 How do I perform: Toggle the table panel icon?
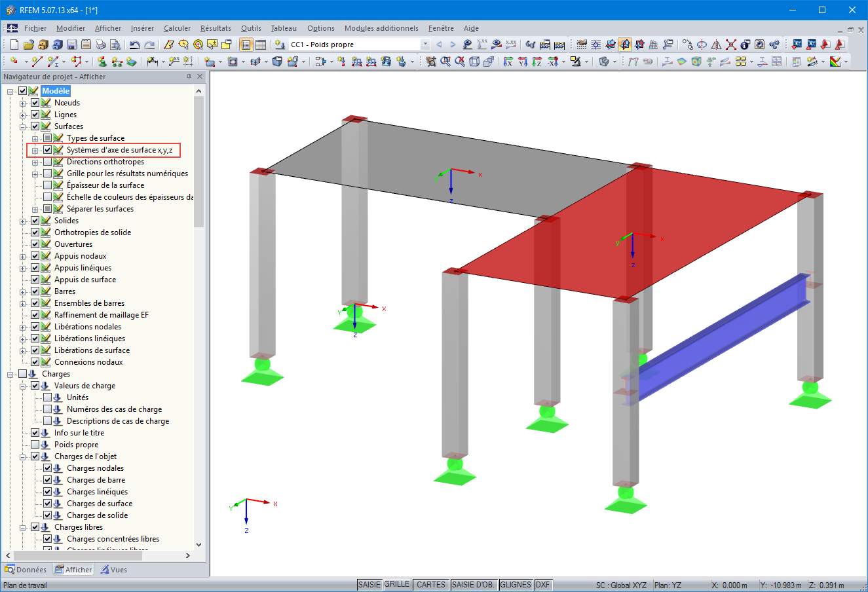point(261,45)
